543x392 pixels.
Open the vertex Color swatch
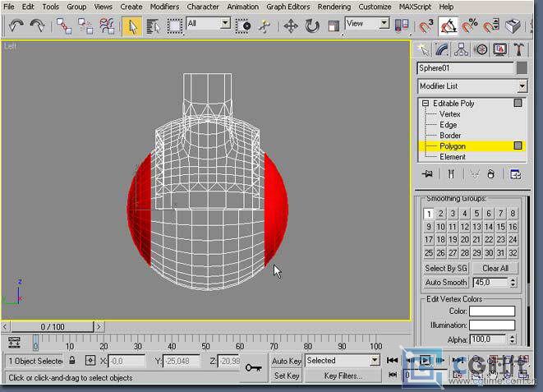[x=492, y=311]
